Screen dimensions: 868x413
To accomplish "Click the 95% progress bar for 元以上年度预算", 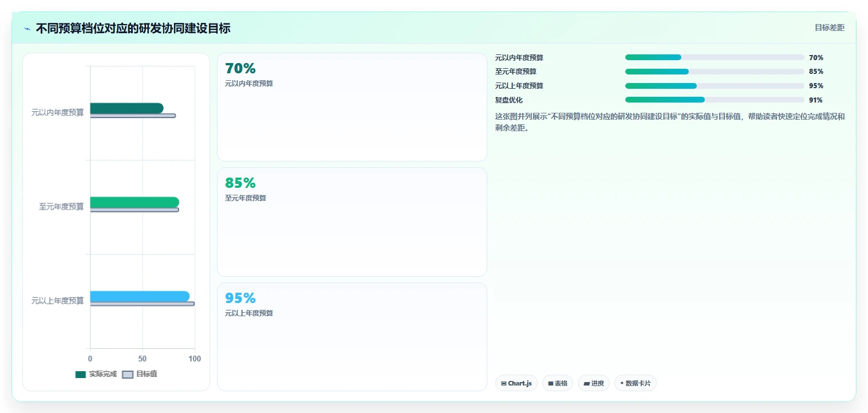I will [715, 86].
